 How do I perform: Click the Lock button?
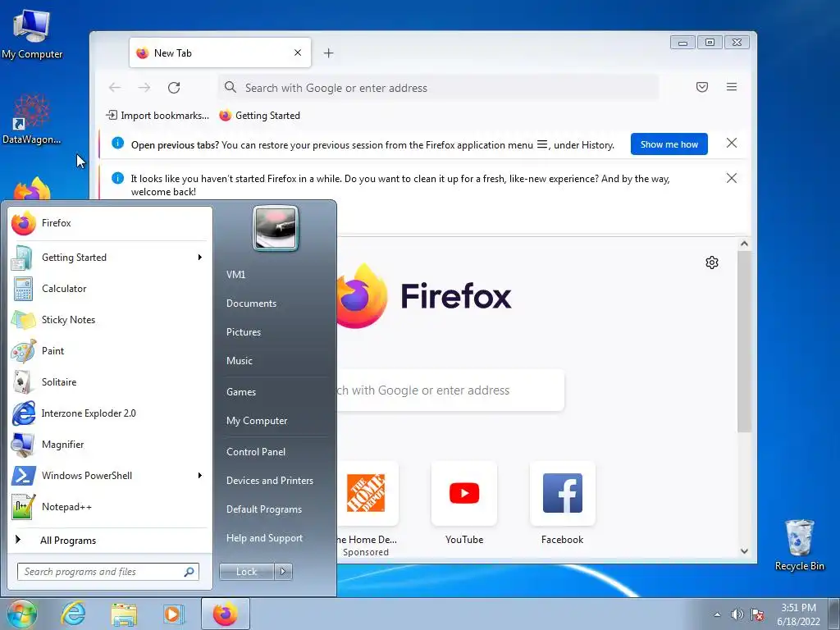point(246,572)
